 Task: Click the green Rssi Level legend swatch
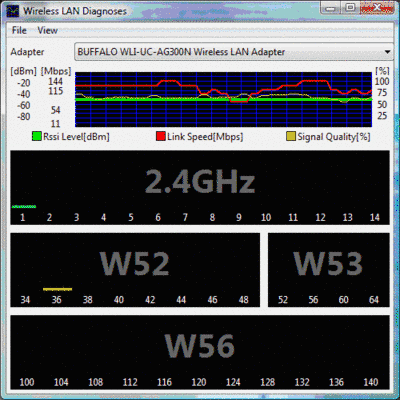(37, 136)
